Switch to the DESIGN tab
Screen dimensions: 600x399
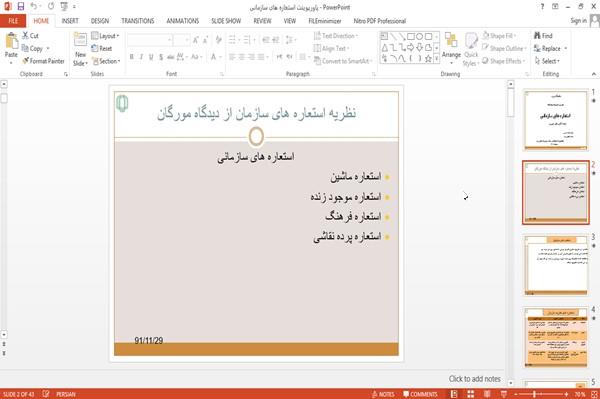point(99,21)
